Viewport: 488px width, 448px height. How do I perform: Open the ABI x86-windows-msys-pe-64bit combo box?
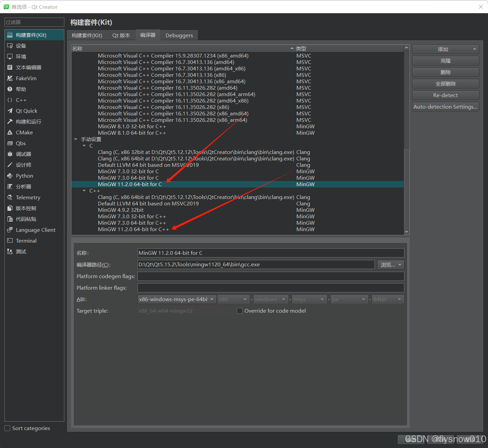(177, 299)
